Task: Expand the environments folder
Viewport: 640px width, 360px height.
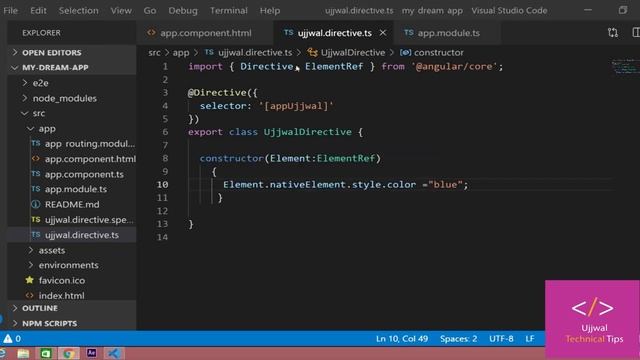Action: 71,265
